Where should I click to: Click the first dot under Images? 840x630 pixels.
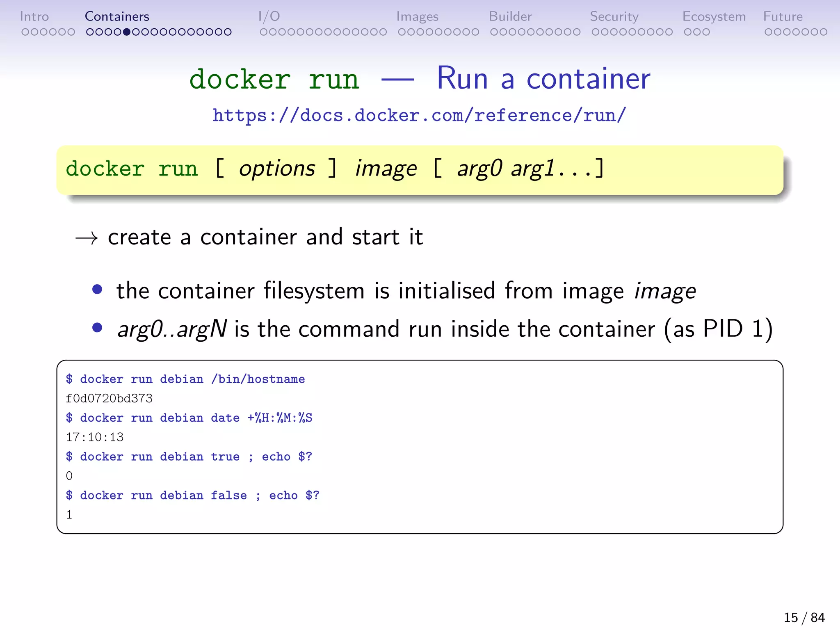tap(402, 32)
